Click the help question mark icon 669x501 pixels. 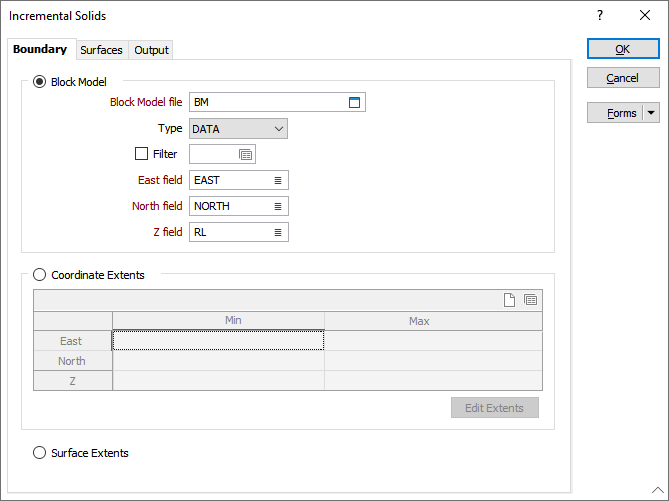point(600,16)
